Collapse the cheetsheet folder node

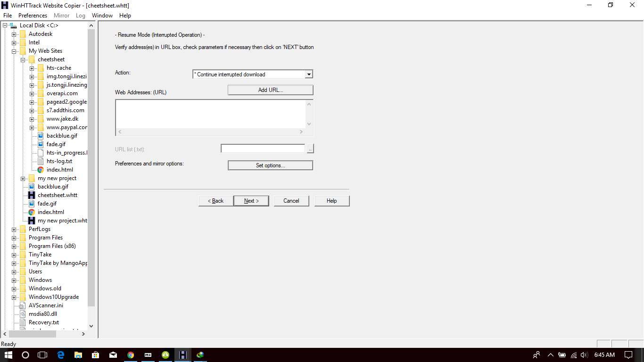[23, 59]
